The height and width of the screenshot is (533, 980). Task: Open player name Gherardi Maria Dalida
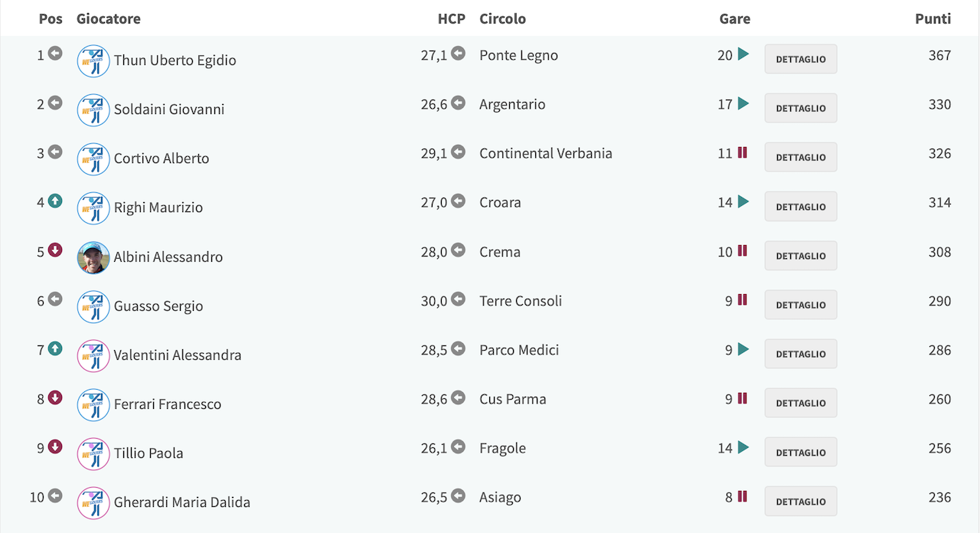coord(182,502)
